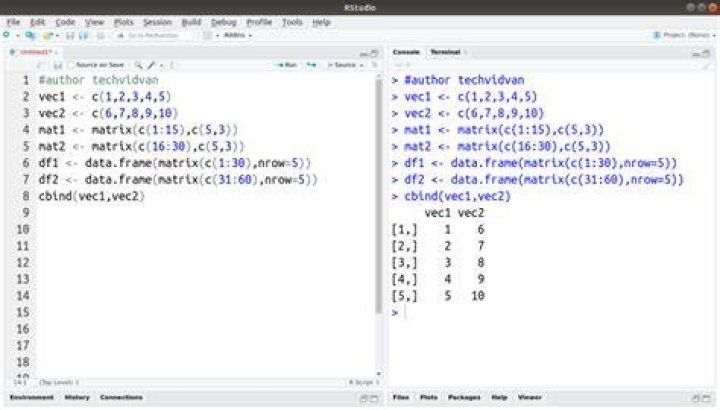This screenshot has height=410, width=720.
Task: Click the code tools wand icon
Action: coord(152,65)
